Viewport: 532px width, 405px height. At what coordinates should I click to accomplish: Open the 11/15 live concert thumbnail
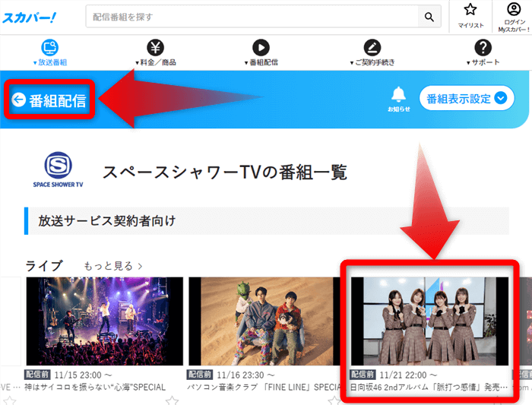tap(105, 321)
